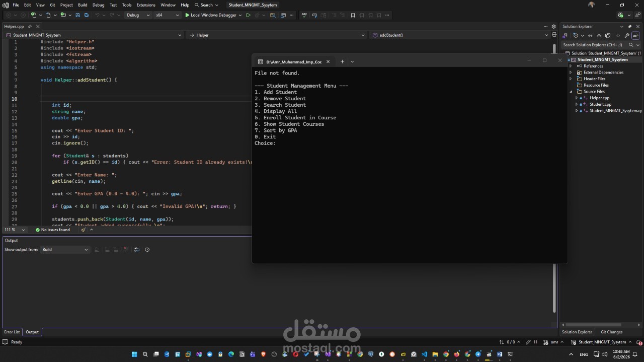Click the user profile avatar at top right
This screenshot has height=362, width=644.
tap(591, 5)
